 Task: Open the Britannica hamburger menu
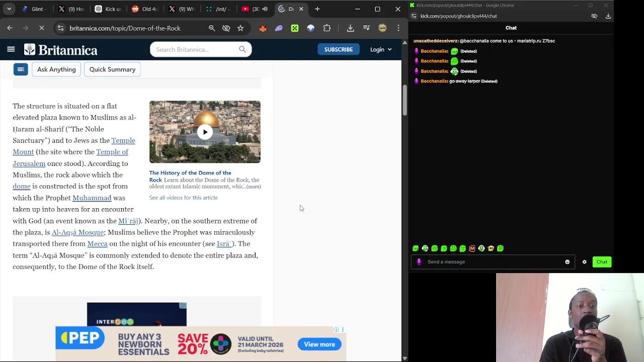(11, 49)
